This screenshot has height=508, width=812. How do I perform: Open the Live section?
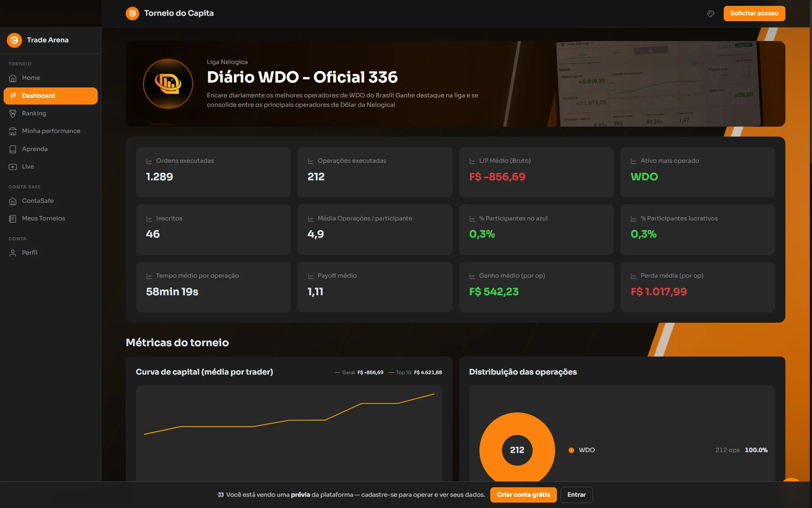(50, 167)
